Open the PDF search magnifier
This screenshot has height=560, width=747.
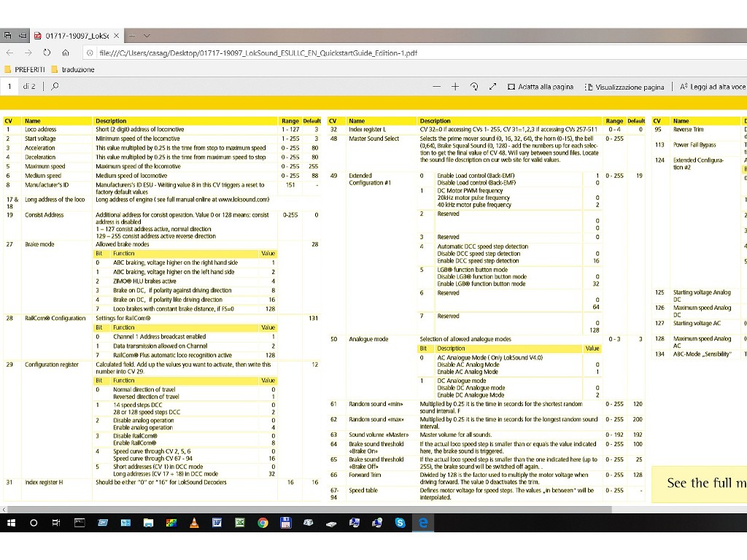coord(55,87)
